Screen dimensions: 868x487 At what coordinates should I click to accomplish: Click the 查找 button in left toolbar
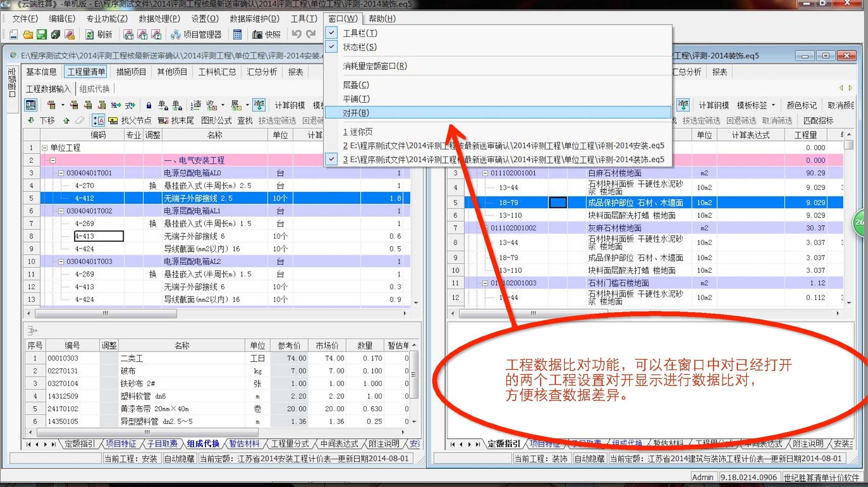pos(245,120)
